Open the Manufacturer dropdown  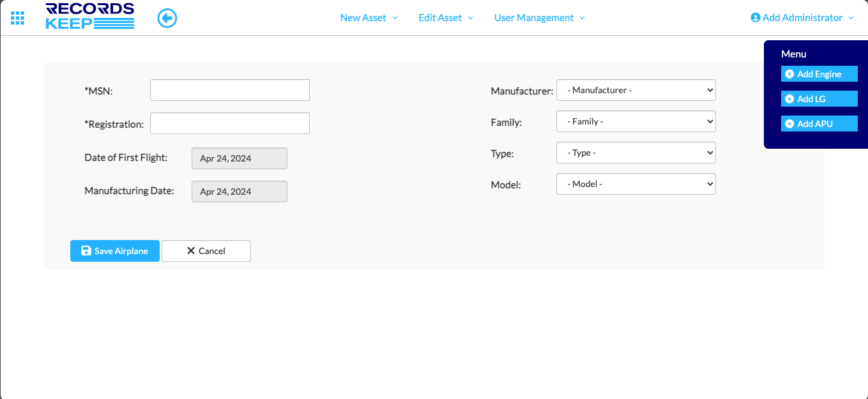point(636,91)
